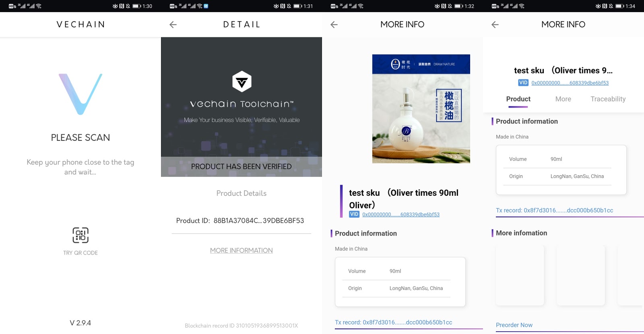The width and height of the screenshot is (644, 334).
Task: Go back from the DETAIL screen
Action: pos(173,25)
